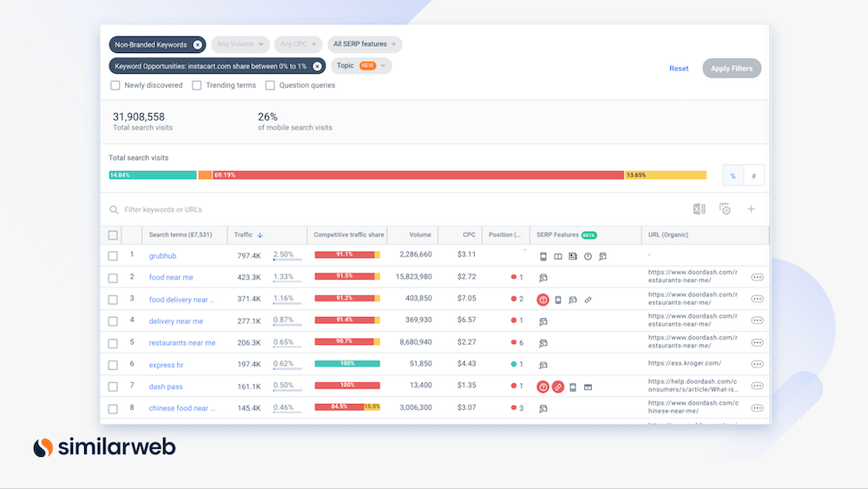Viewport: 868px width, 489px height.
Task: Click the red featured snippet icon in the 'dash pass' row
Action: [543, 387]
